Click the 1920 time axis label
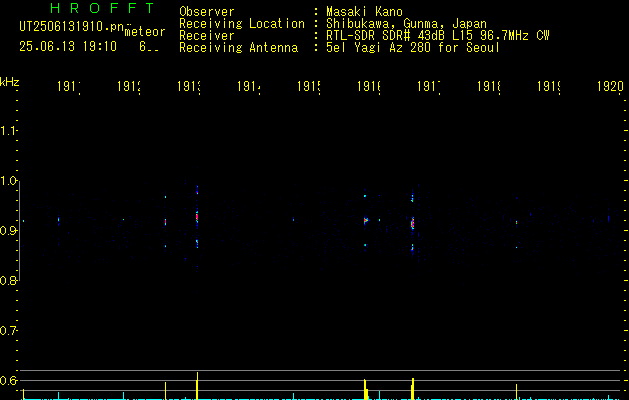This screenshot has width=629, height=400. point(610,86)
